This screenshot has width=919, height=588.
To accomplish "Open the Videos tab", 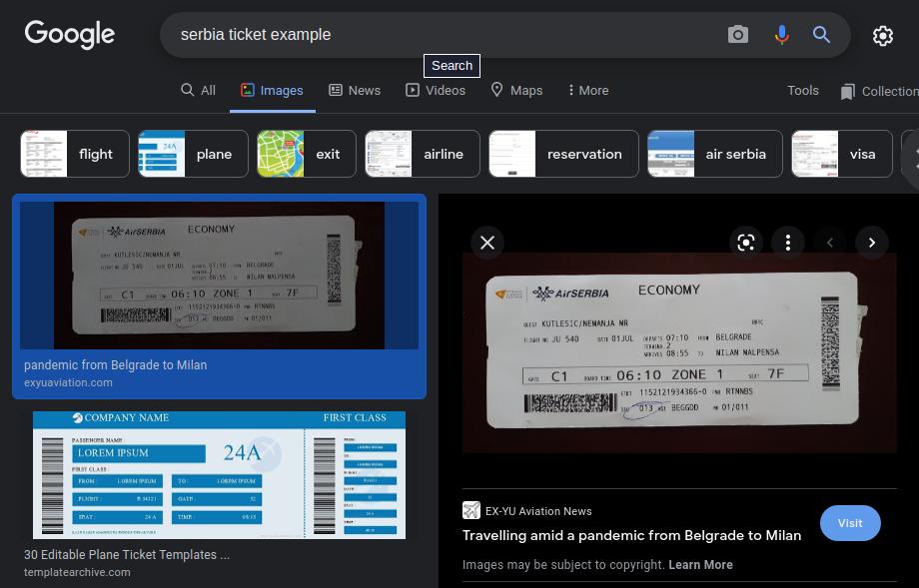I will [x=436, y=90].
